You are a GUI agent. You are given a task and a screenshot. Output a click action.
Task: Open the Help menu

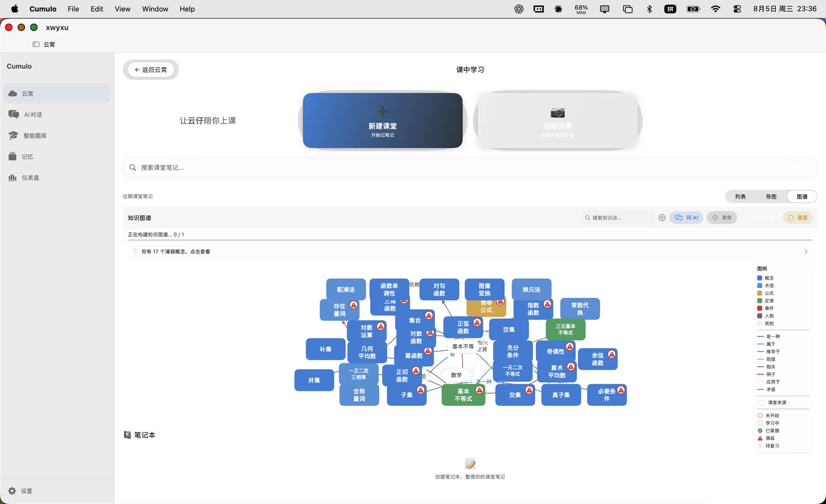click(187, 9)
